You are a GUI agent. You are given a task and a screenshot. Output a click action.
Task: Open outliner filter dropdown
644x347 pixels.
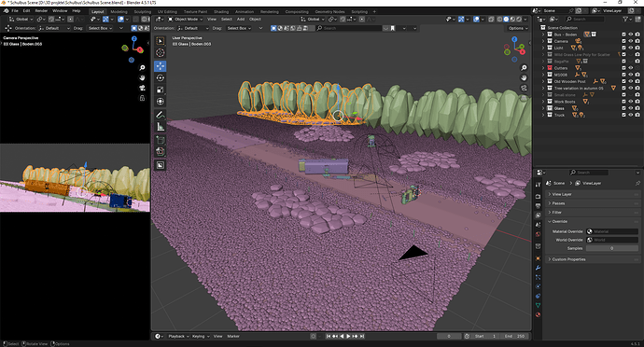[x=627, y=20]
